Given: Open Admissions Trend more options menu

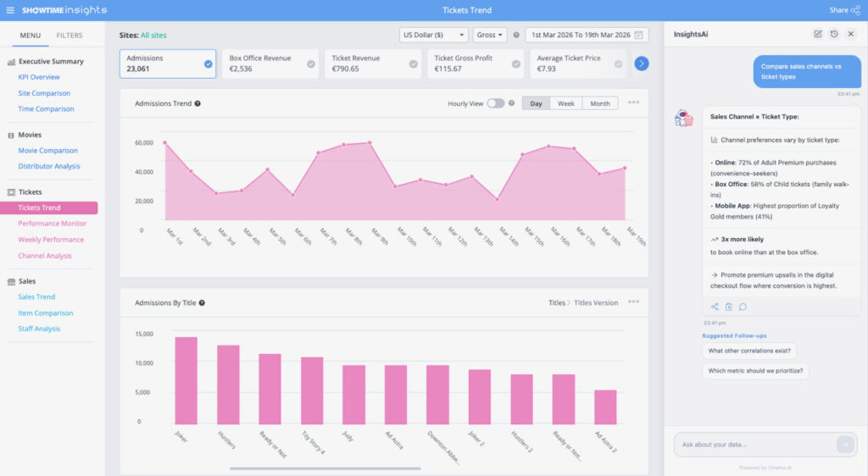Looking at the screenshot, I should pyautogui.click(x=633, y=102).
